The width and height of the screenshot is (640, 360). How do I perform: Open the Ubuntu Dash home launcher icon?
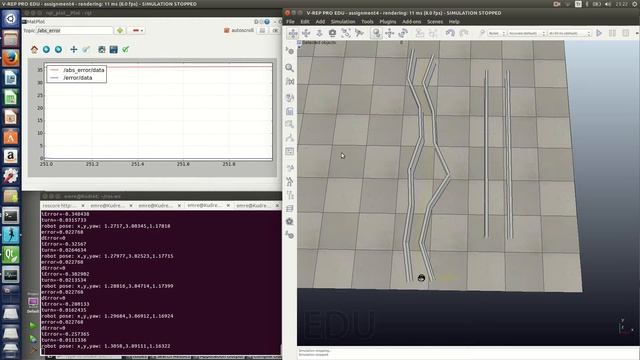[11, 19]
